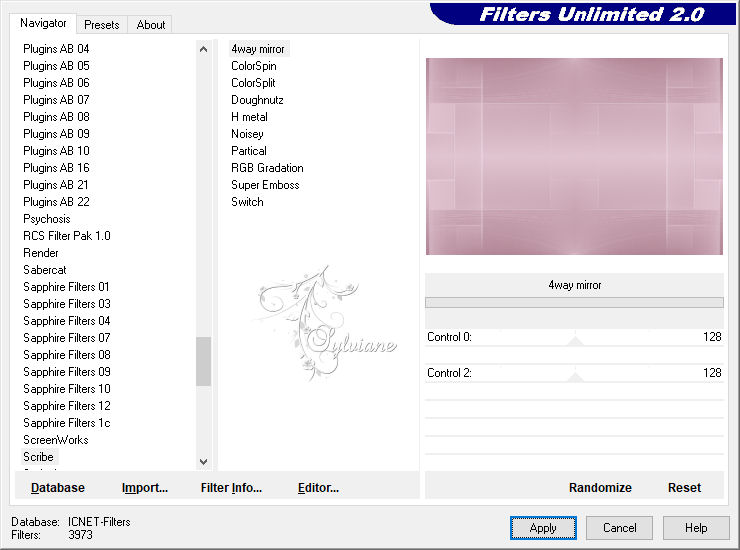Click the list scroll-up arrow
740x550 pixels.
tap(203, 49)
